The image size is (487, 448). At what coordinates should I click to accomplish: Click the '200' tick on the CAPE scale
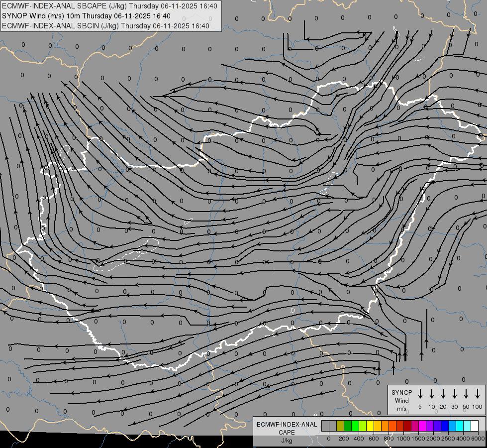pyautogui.click(x=344, y=439)
